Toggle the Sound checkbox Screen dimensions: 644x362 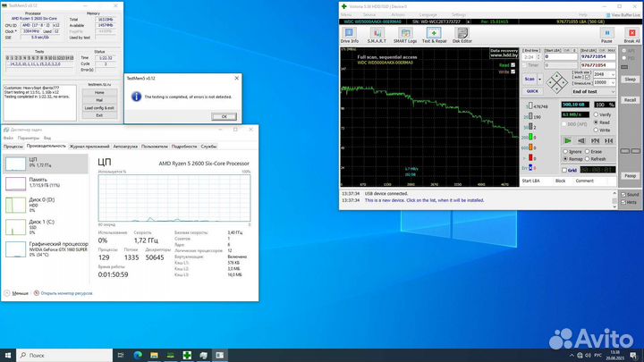click(x=623, y=195)
